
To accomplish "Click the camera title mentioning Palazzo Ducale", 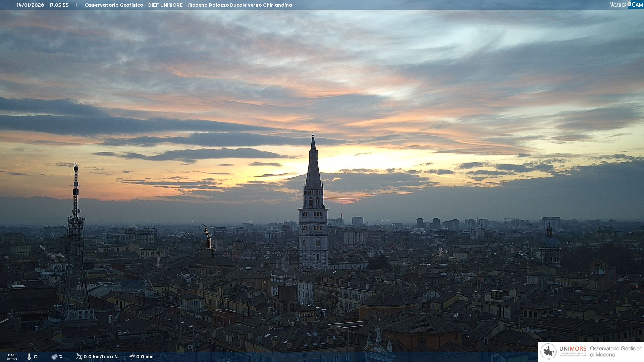I will coord(188,5).
